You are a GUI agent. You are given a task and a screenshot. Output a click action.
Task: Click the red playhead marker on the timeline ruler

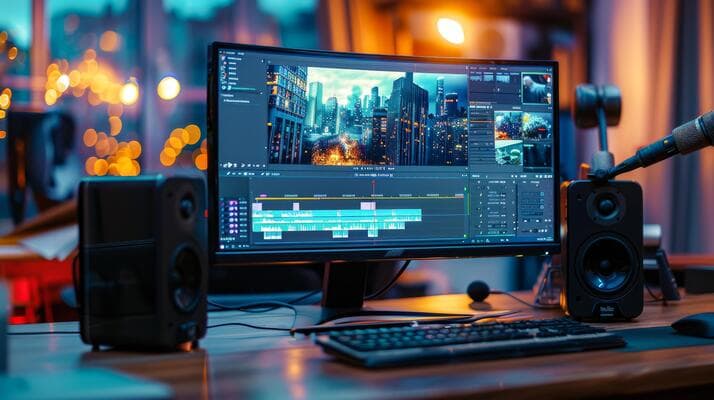pos(373,182)
